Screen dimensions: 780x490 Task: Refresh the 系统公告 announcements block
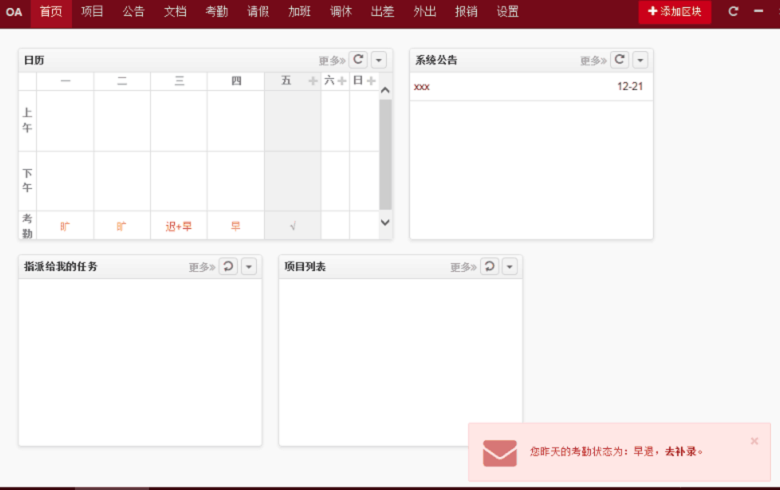coord(619,60)
